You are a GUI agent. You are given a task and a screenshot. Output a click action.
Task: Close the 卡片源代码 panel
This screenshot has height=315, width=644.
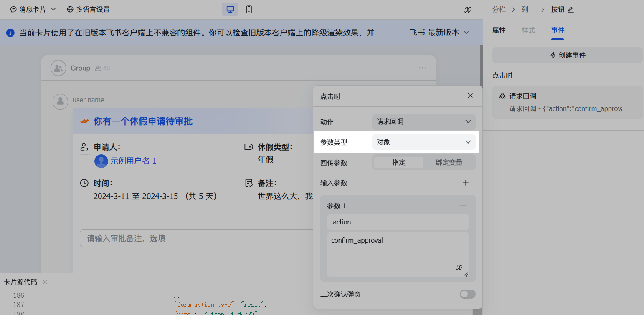point(45,282)
